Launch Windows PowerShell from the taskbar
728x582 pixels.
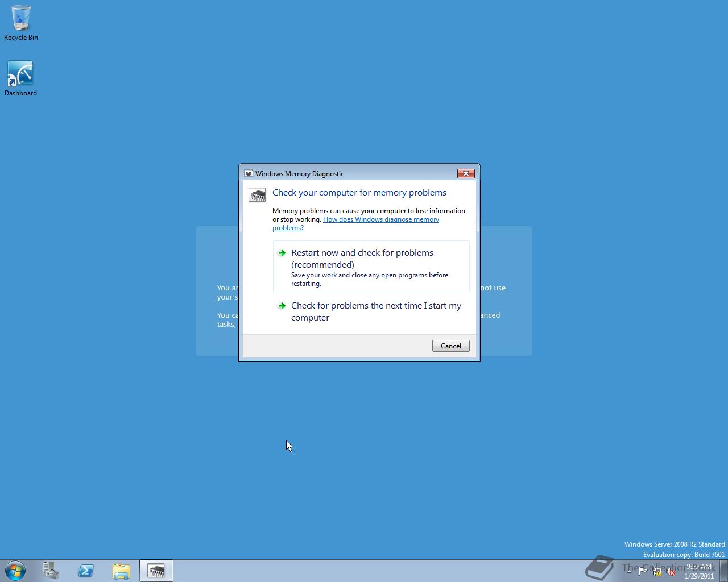pyautogui.click(x=86, y=571)
